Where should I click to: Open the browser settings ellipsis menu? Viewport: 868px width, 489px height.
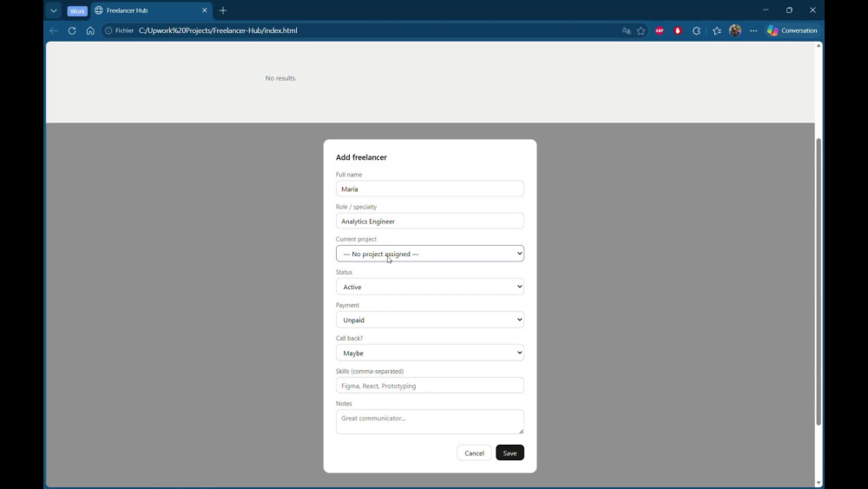point(753,30)
